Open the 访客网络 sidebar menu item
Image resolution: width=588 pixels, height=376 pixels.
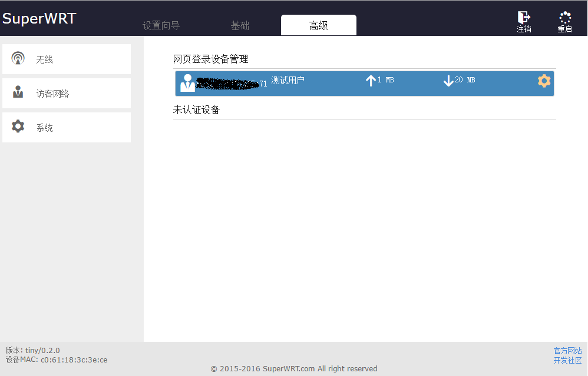coord(67,93)
